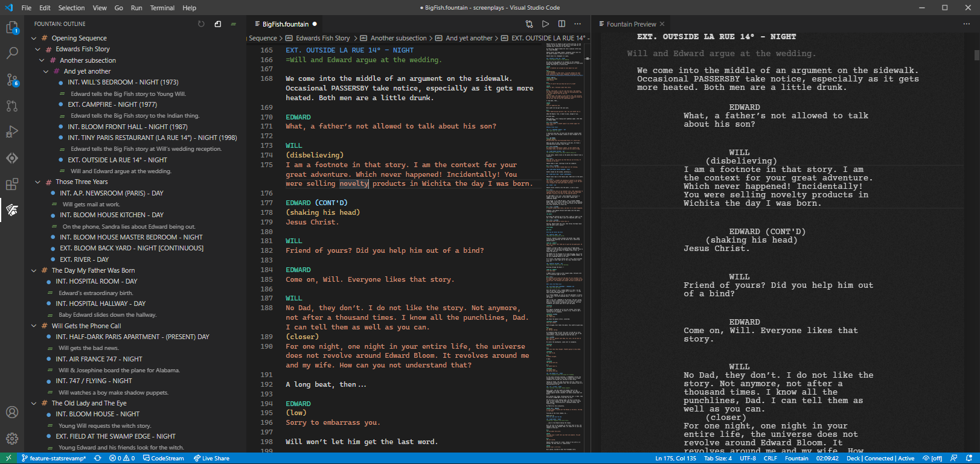Open Fountain Preview panel More Actions ellipsis
This screenshot has width=980, height=464.
pyautogui.click(x=967, y=24)
